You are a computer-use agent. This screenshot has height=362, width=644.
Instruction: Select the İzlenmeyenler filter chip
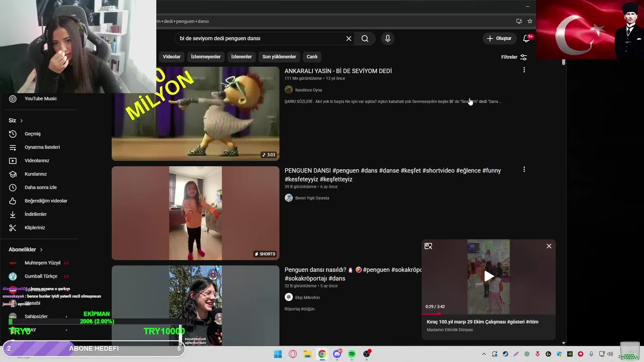[x=206, y=57]
